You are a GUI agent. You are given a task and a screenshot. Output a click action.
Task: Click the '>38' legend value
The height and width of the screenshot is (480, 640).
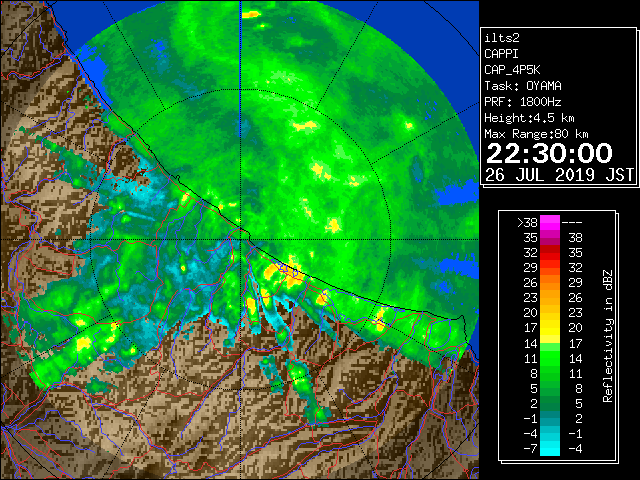click(527, 223)
